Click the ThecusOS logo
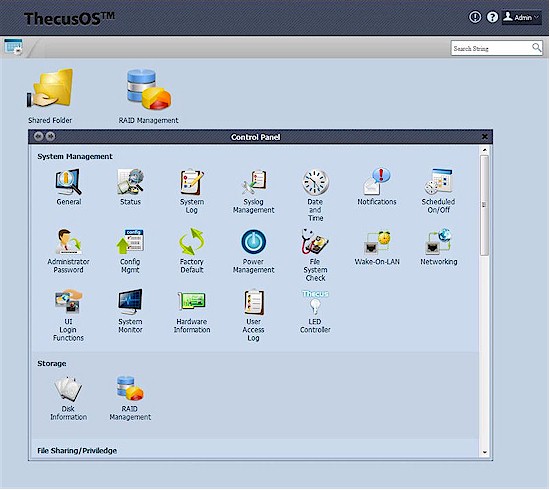The image size is (550, 490). click(69, 18)
